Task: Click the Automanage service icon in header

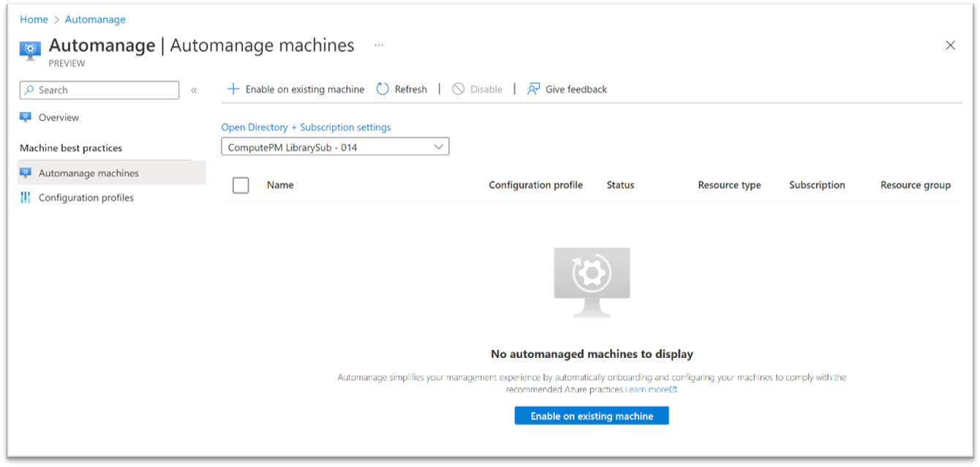Action: coord(30,49)
